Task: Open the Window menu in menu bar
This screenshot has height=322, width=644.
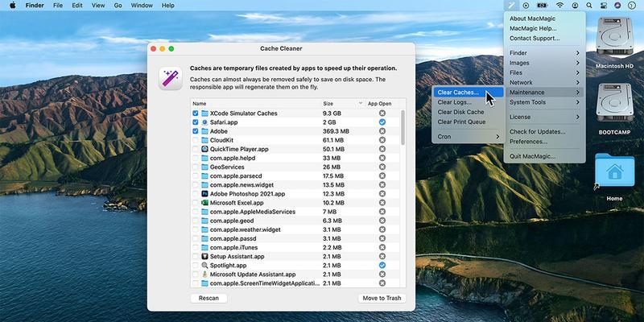Action: point(142,6)
